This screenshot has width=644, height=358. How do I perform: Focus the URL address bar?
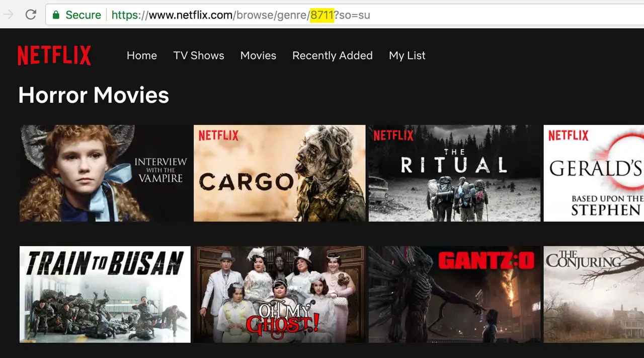point(345,15)
